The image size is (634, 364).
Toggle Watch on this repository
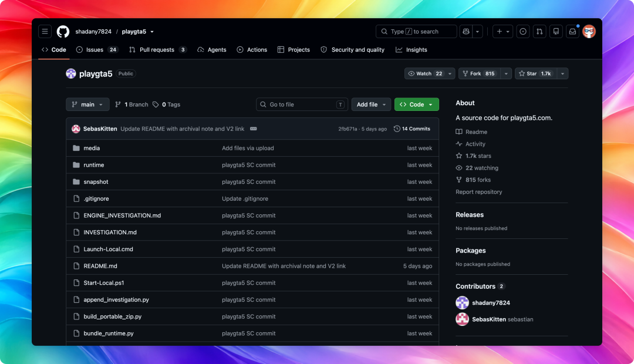[424, 73]
